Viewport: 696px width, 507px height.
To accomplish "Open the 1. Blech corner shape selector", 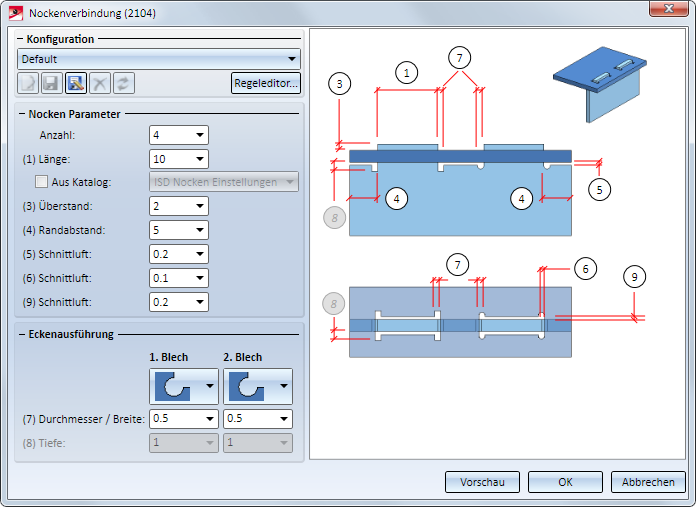I will coord(184,386).
